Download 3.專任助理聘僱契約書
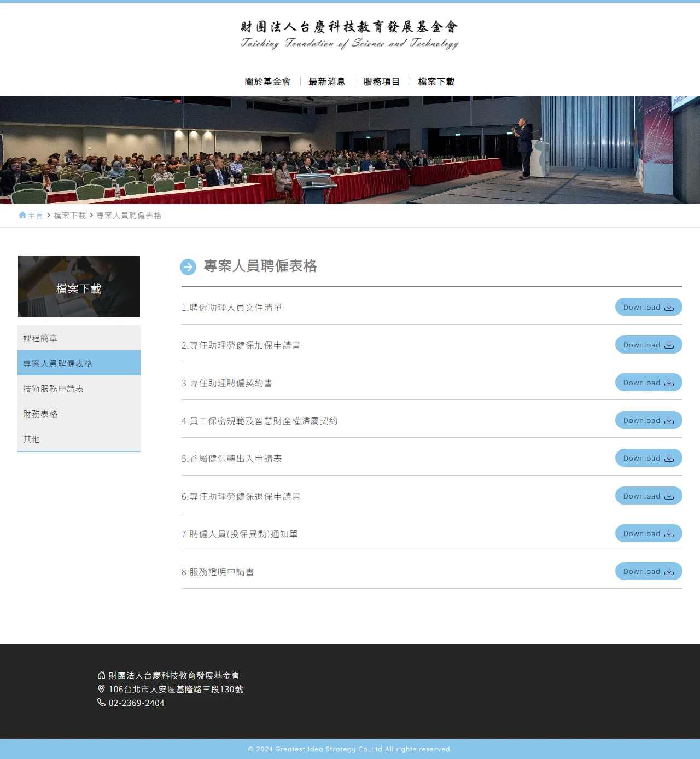The image size is (700, 759). tap(649, 383)
